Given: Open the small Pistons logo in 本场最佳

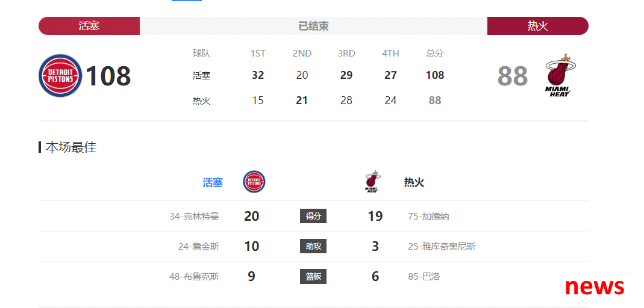Looking at the screenshot, I should [x=254, y=182].
